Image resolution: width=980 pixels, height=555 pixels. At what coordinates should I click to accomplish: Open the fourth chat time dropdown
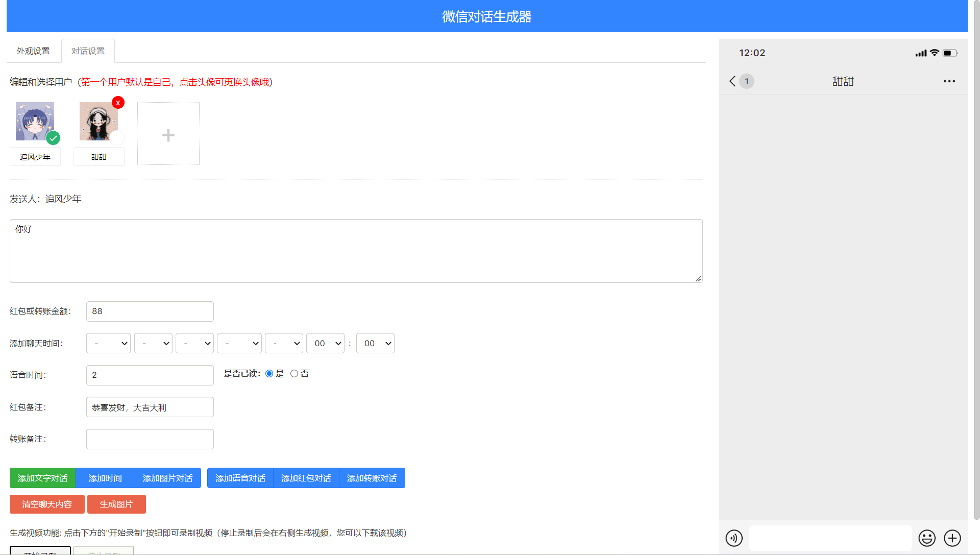pos(239,343)
